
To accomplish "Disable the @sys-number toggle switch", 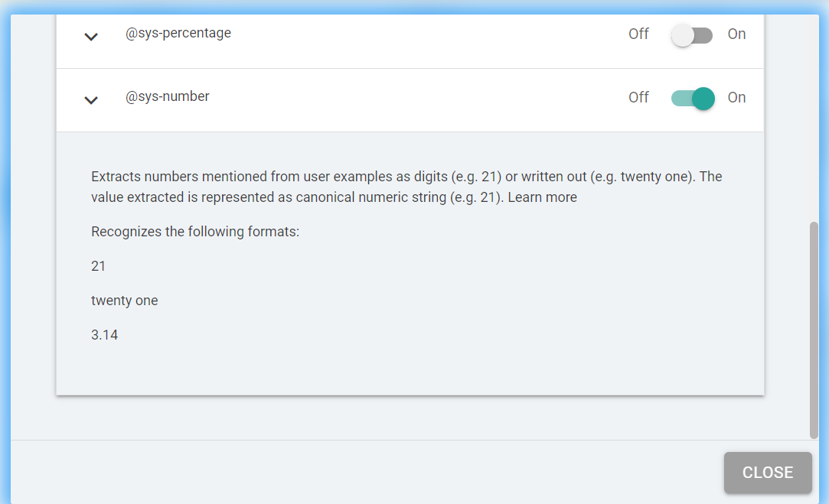I will [x=693, y=98].
